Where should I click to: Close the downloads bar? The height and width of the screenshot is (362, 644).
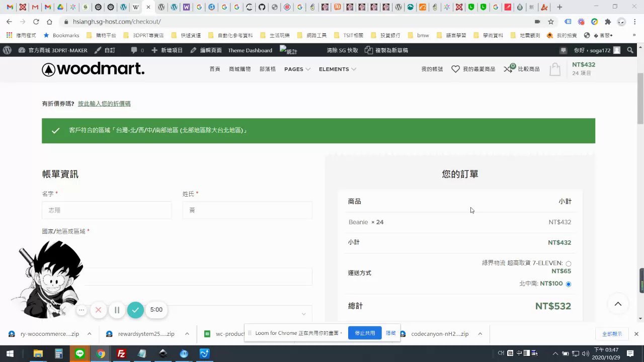[x=636, y=334]
